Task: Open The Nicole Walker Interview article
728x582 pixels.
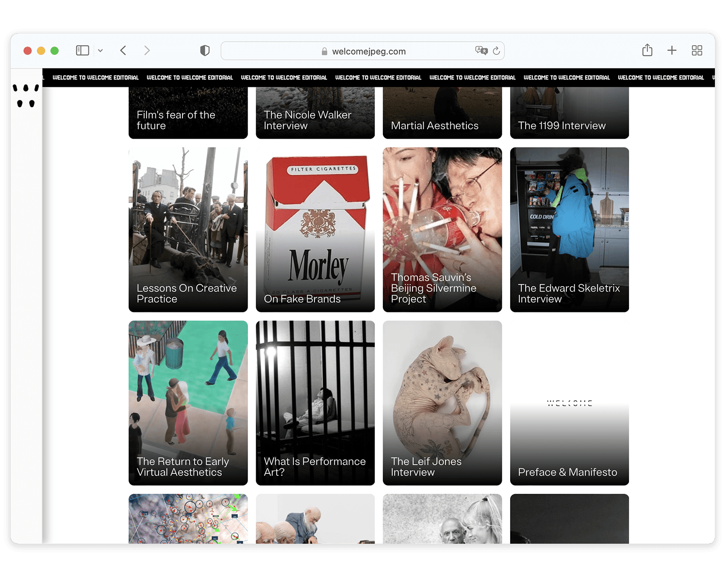Action: pyautogui.click(x=315, y=113)
